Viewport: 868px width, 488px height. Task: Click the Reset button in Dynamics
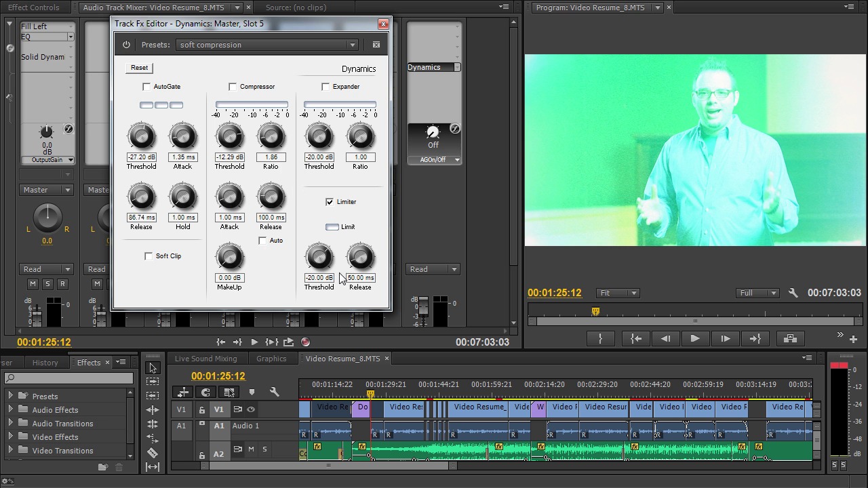[139, 68]
